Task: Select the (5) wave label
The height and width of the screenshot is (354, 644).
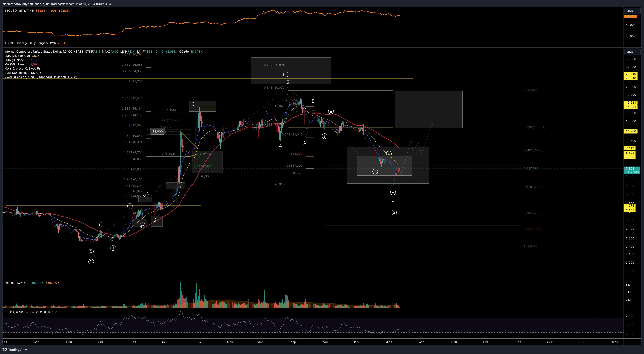Action: click(x=91, y=251)
